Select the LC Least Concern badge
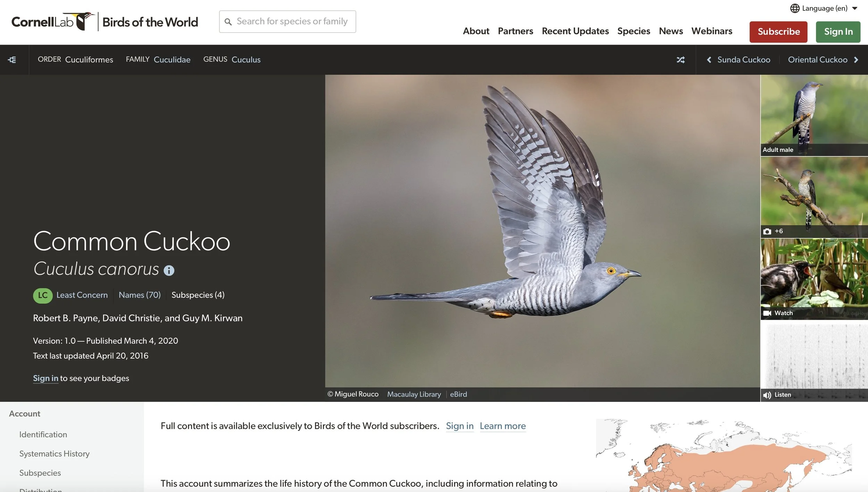The height and width of the screenshot is (492, 868). [x=43, y=295]
